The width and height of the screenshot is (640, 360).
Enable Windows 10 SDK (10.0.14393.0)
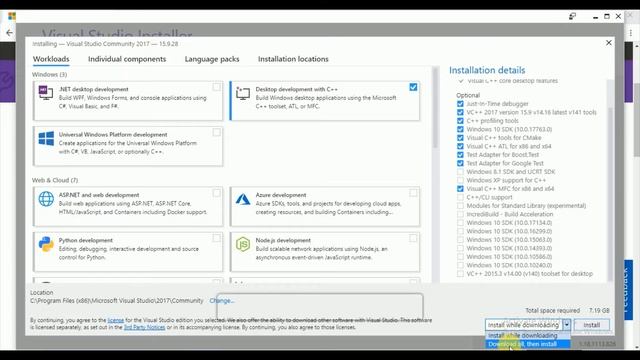(460, 248)
